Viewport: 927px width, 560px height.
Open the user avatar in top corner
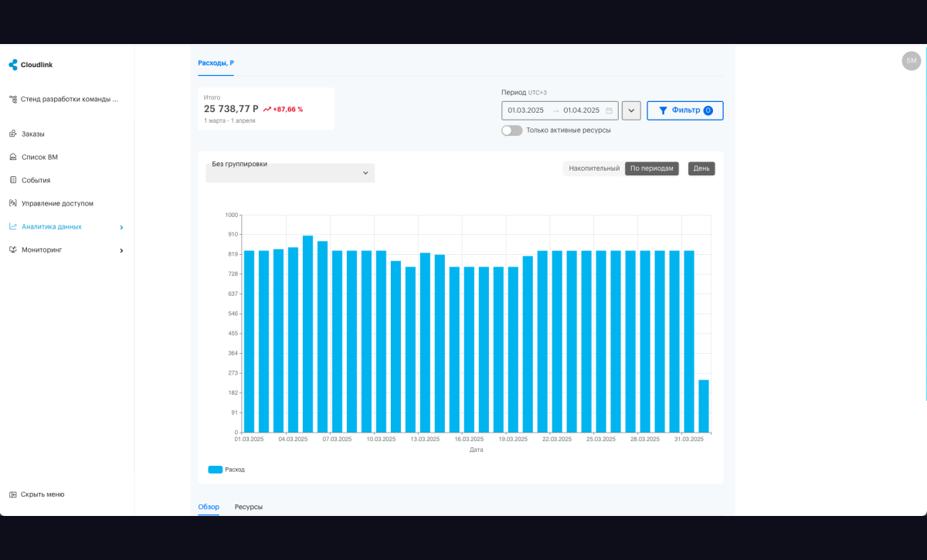pyautogui.click(x=912, y=61)
